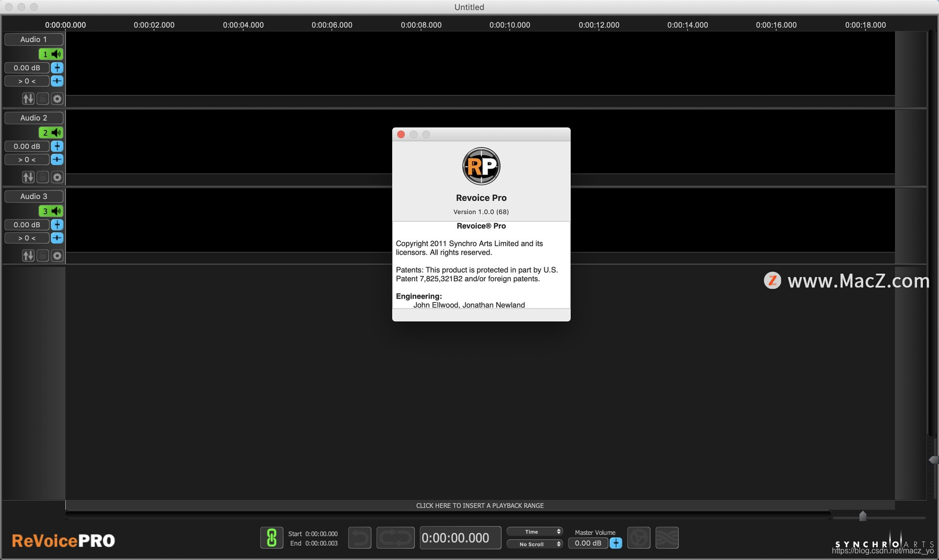The height and width of the screenshot is (560, 939).
Task: Toggle the lock icon on Audio 2 track
Action: pyautogui.click(x=43, y=177)
